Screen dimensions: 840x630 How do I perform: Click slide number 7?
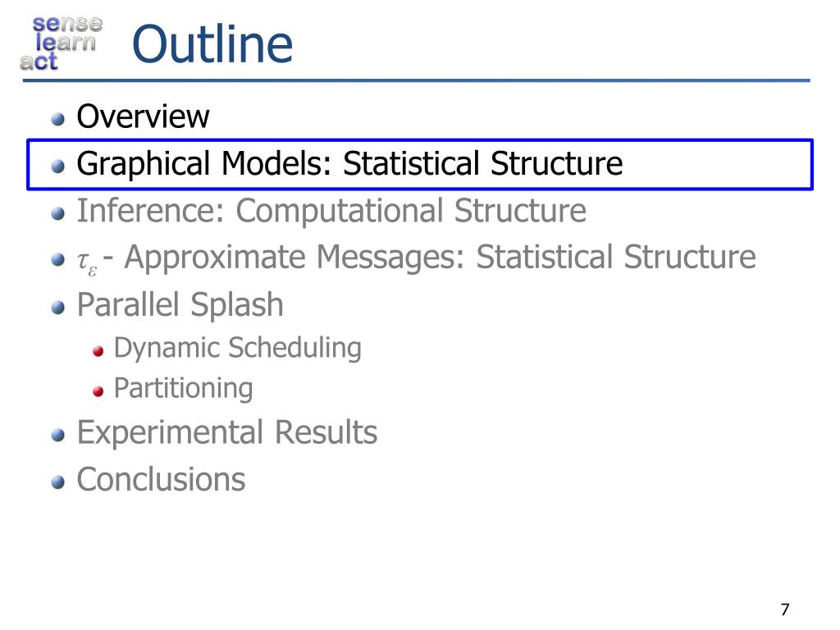coord(785,609)
